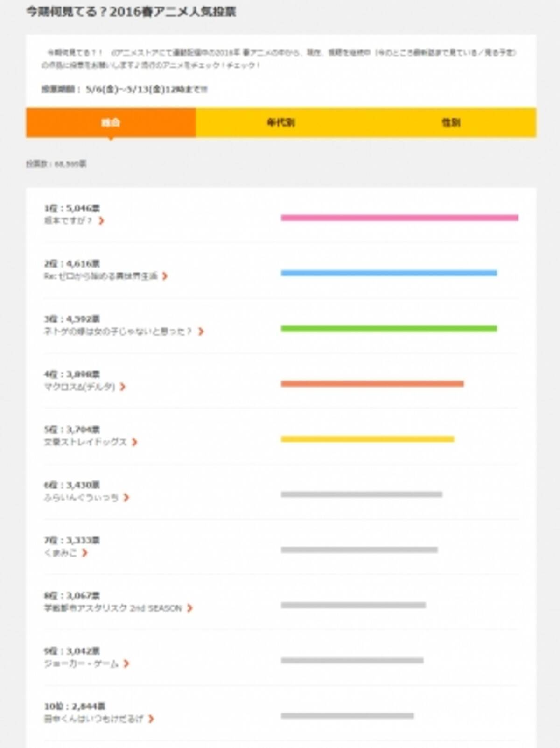Click the arrow beside 坂本ですが？
Image resolution: width=560 pixels, height=748 pixels.
pos(101,220)
